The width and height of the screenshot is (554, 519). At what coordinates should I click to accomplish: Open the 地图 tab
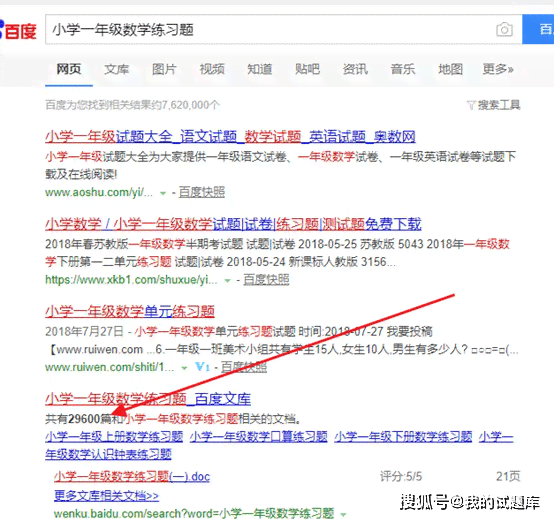point(450,69)
